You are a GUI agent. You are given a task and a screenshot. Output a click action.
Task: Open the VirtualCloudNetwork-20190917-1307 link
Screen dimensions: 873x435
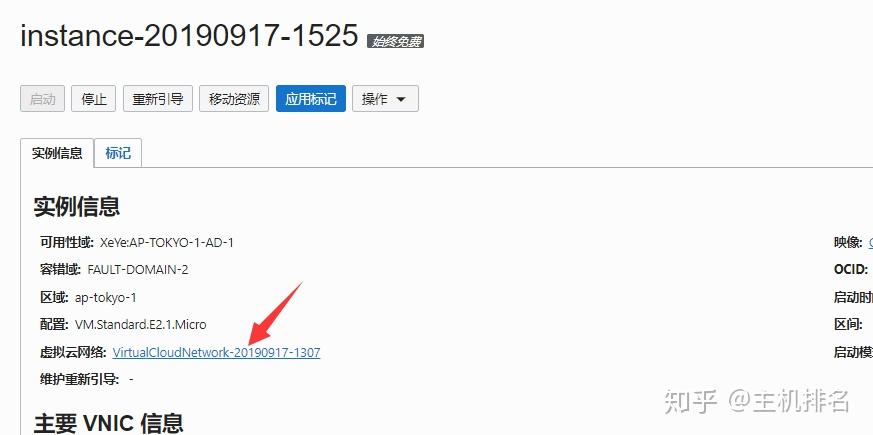pos(216,352)
